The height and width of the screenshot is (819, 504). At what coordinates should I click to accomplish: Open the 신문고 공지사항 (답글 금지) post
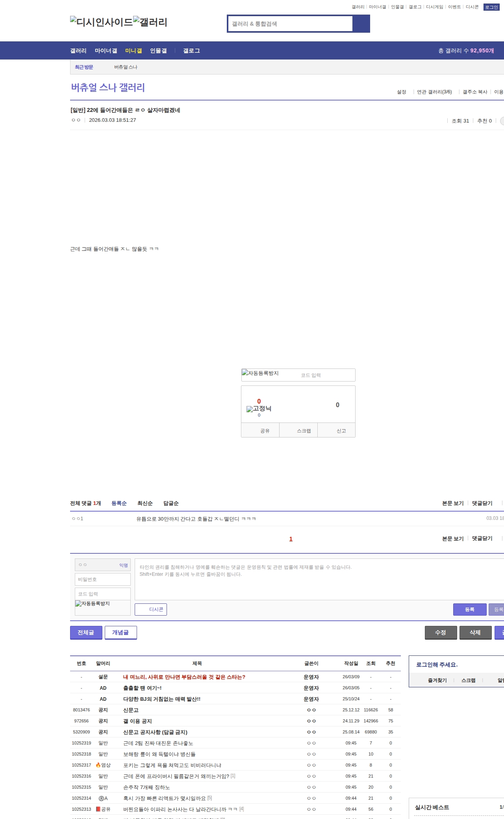click(155, 732)
